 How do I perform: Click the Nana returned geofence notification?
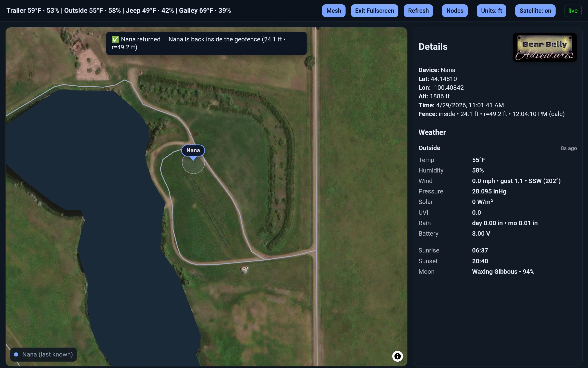click(x=206, y=43)
